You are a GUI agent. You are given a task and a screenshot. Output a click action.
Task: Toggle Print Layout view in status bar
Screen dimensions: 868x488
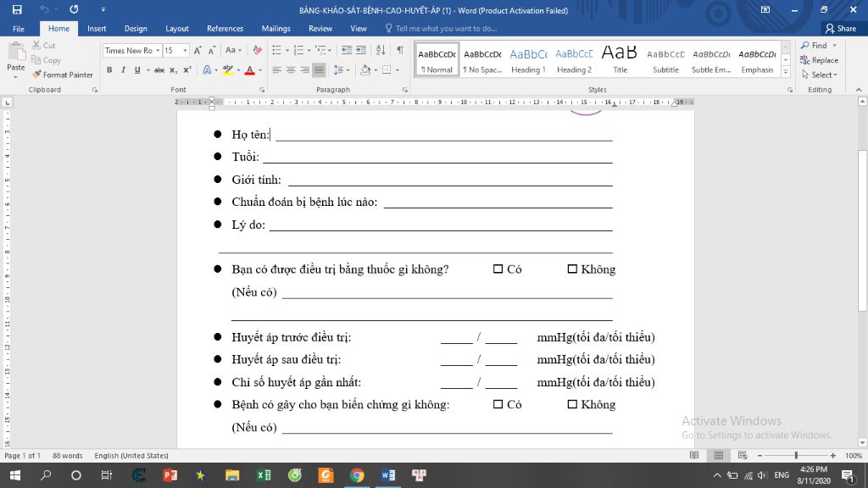[x=719, y=455]
